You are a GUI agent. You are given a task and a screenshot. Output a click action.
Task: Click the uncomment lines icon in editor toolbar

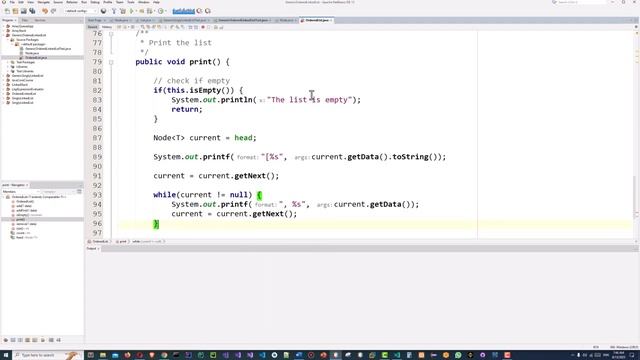click(x=221, y=27)
